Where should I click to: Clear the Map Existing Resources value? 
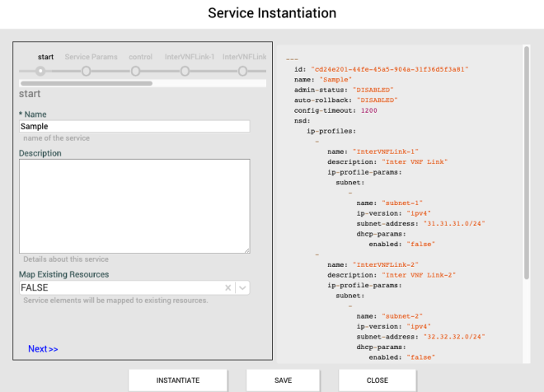[227, 287]
